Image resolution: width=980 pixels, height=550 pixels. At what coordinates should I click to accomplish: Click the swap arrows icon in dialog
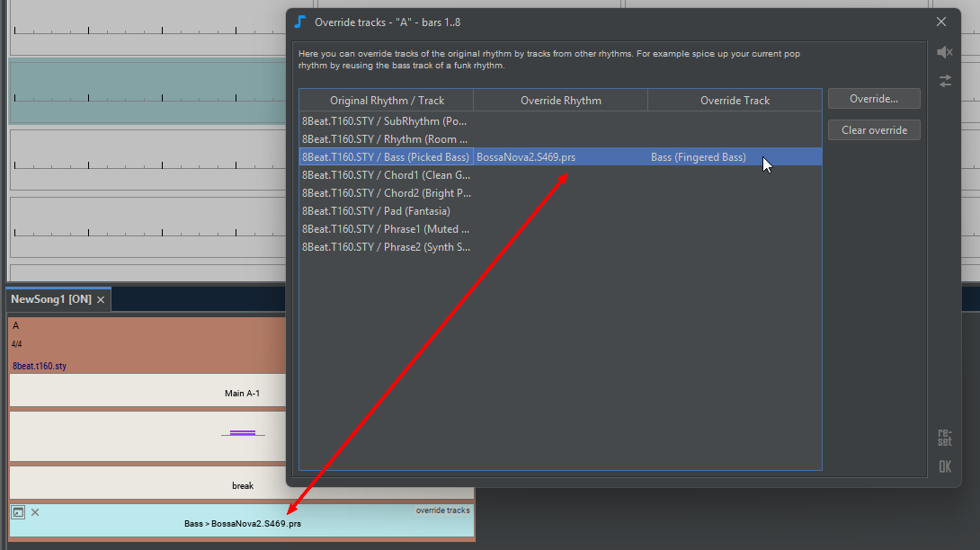coord(944,81)
